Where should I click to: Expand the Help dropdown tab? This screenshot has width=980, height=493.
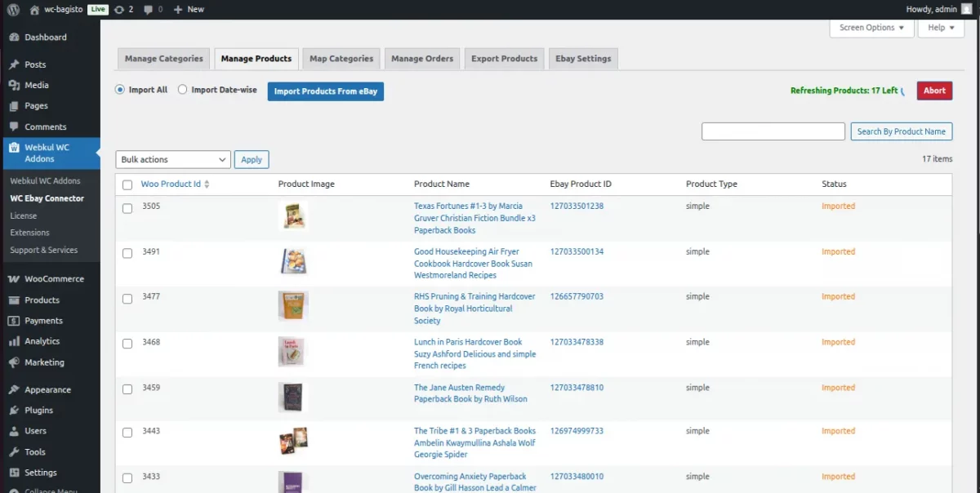pyautogui.click(x=941, y=28)
